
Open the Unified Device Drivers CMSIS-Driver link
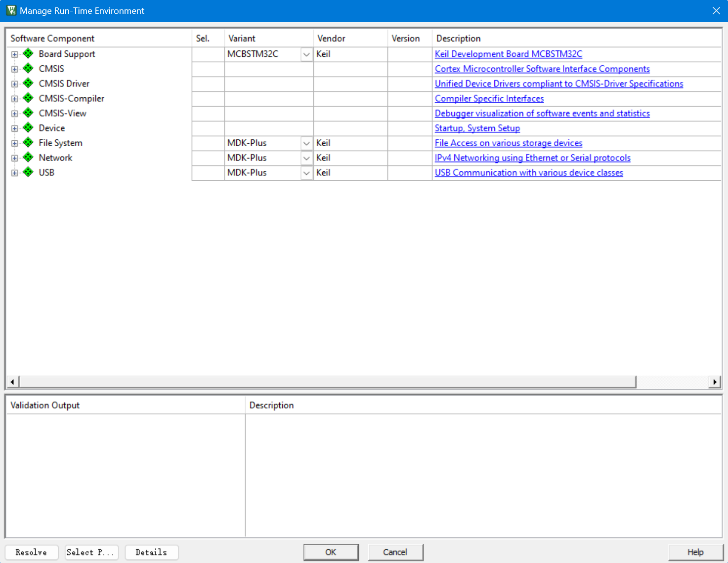559,83
